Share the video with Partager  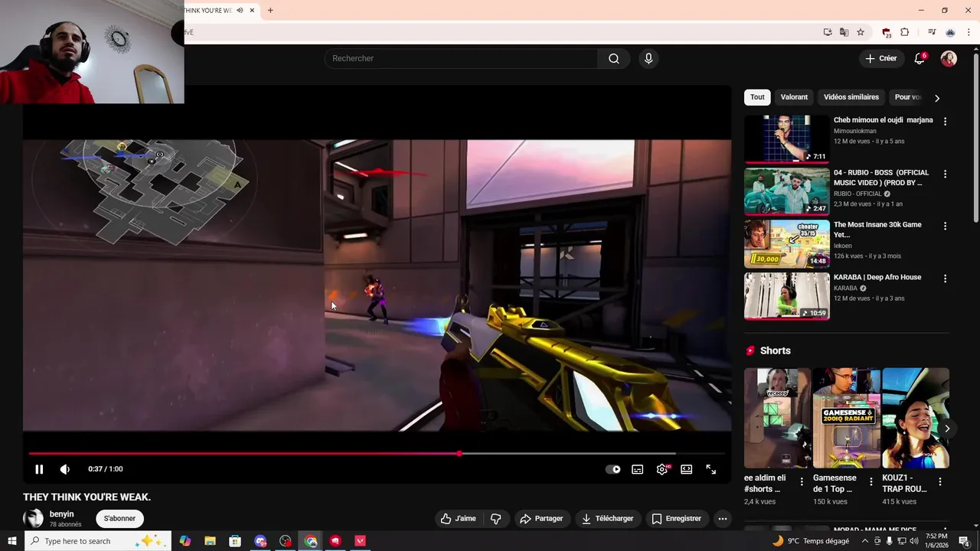click(541, 519)
